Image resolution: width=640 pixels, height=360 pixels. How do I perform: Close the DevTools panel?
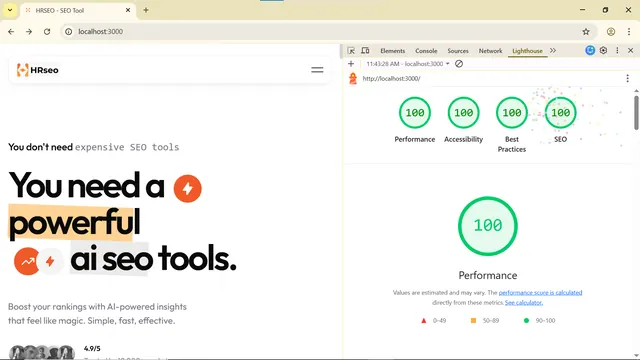coord(630,50)
